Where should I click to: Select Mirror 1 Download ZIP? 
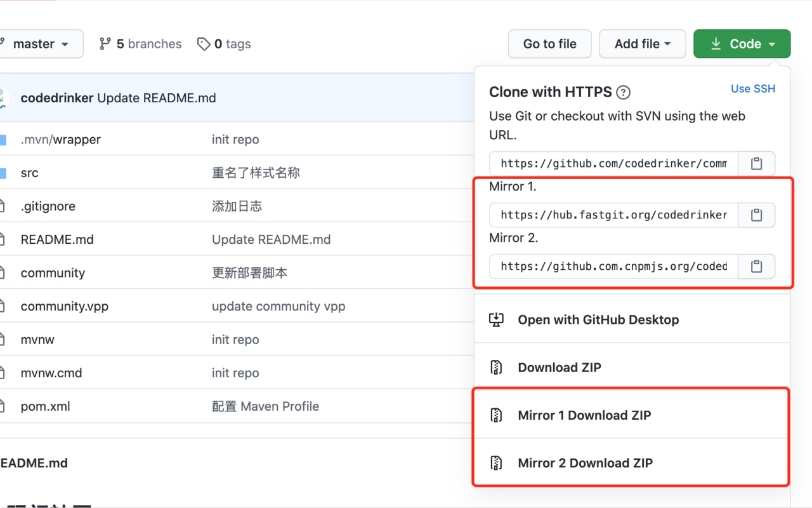(584, 415)
